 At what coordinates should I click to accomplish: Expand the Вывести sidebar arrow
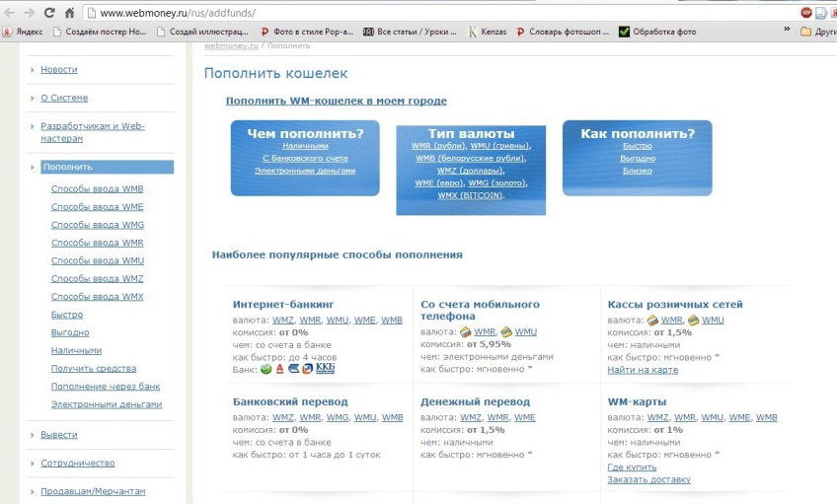tap(33, 435)
